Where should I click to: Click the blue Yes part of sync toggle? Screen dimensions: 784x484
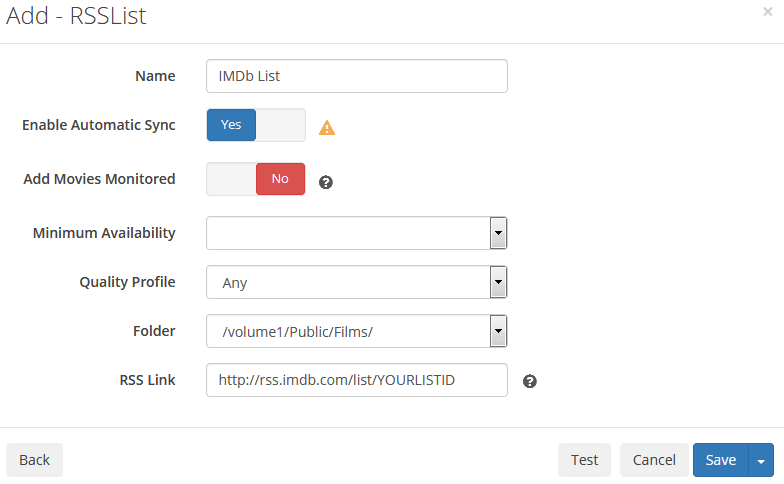tap(232, 125)
